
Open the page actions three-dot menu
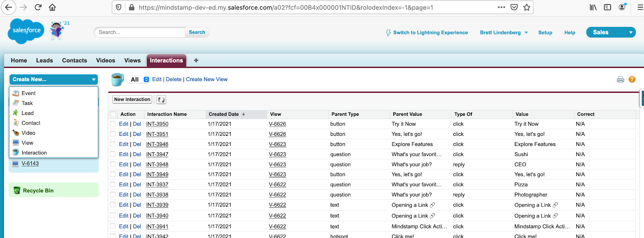[501, 7]
